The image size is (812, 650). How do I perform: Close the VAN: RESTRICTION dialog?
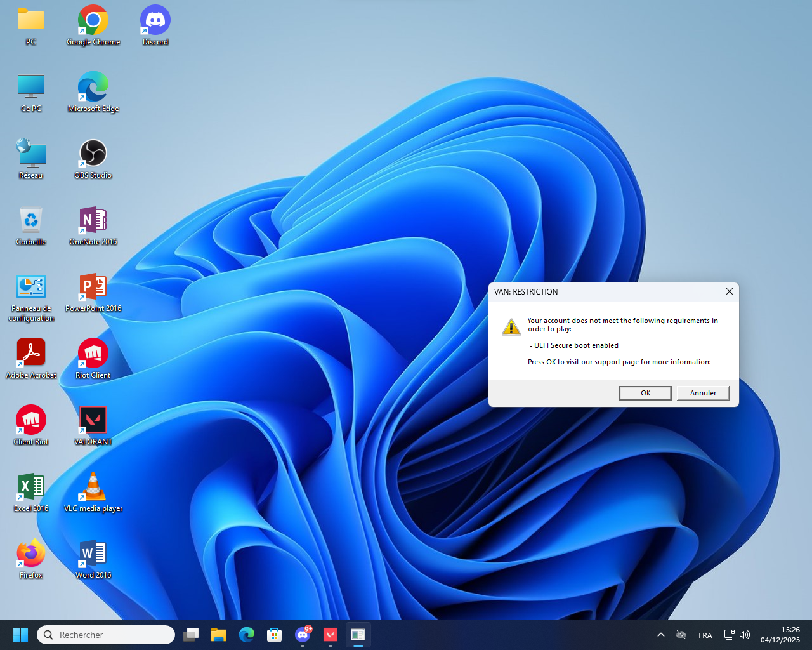(730, 291)
